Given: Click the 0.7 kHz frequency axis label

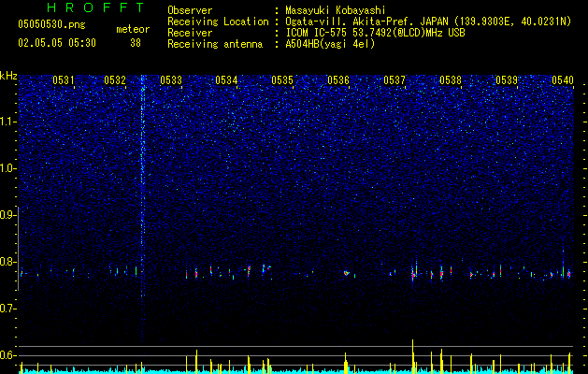Looking at the screenshot, I should pyautogui.click(x=8, y=309).
